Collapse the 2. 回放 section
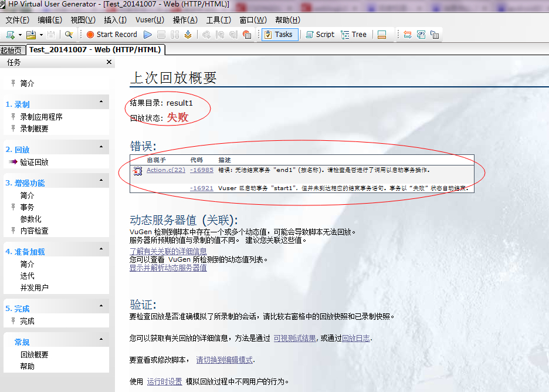Viewport: 549px width, 392px height. click(101, 147)
